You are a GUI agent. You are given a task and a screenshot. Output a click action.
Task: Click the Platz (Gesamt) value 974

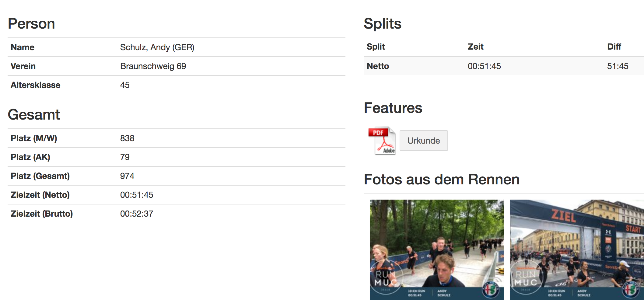point(127,176)
